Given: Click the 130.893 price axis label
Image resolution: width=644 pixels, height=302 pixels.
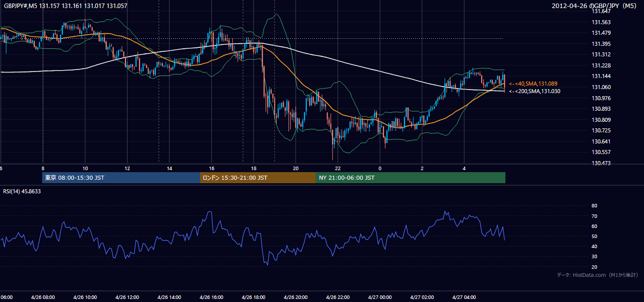Looking at the screenshot, I should 601,109.
